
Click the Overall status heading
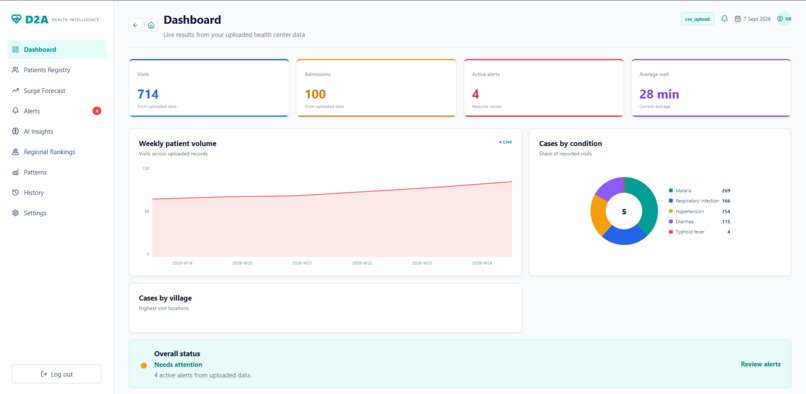pyautogui.click(x=177, y=354)
